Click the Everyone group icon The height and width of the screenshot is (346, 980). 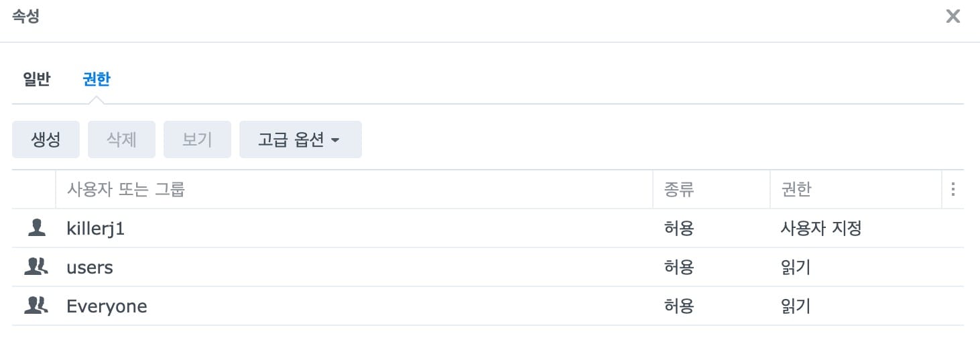tap(36, 306)
